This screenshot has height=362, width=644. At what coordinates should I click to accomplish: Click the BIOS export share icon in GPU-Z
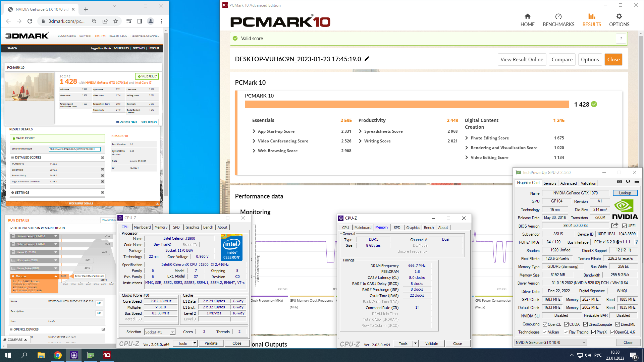(614, 226)
